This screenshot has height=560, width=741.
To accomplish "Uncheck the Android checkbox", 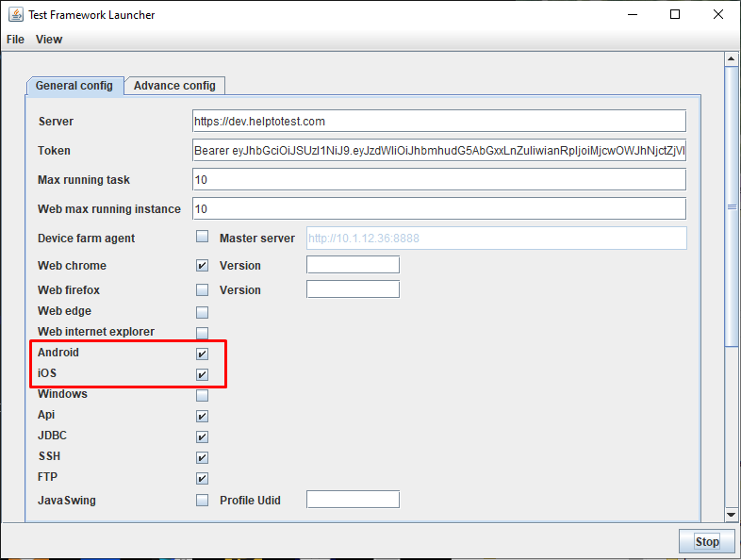I will tap(203, 354).
